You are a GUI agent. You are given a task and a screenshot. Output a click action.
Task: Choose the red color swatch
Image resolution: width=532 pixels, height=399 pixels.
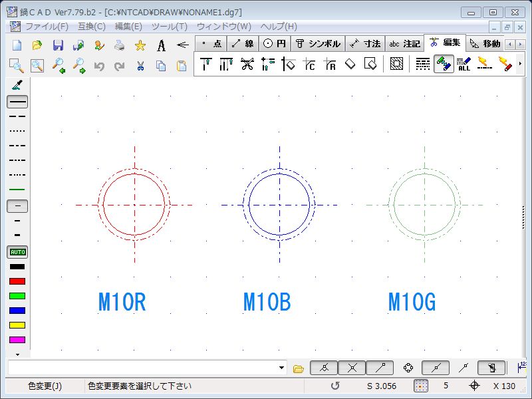[17, 281]
